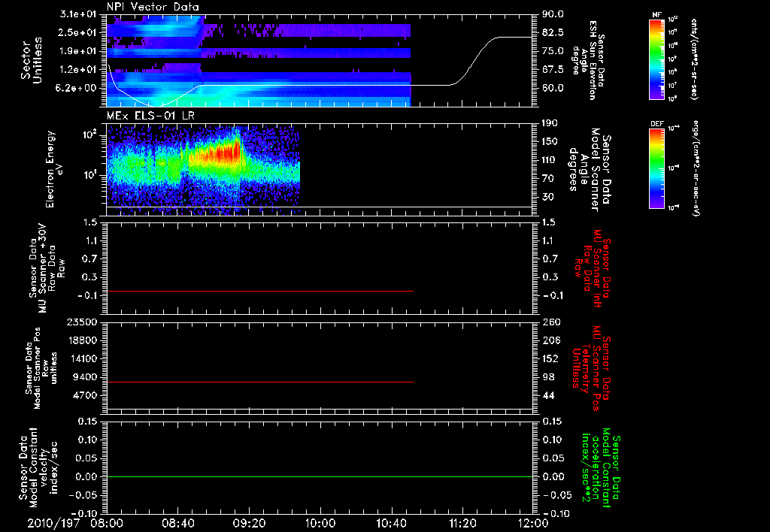This screenshot has height=532, width=770.
Task: Click the green "Model Constant acceleration" label
Action: (601, 467)
